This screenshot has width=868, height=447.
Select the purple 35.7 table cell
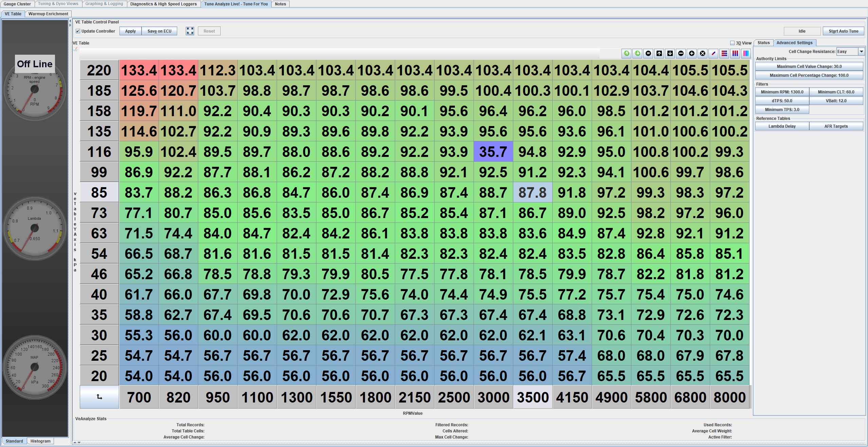493,152
